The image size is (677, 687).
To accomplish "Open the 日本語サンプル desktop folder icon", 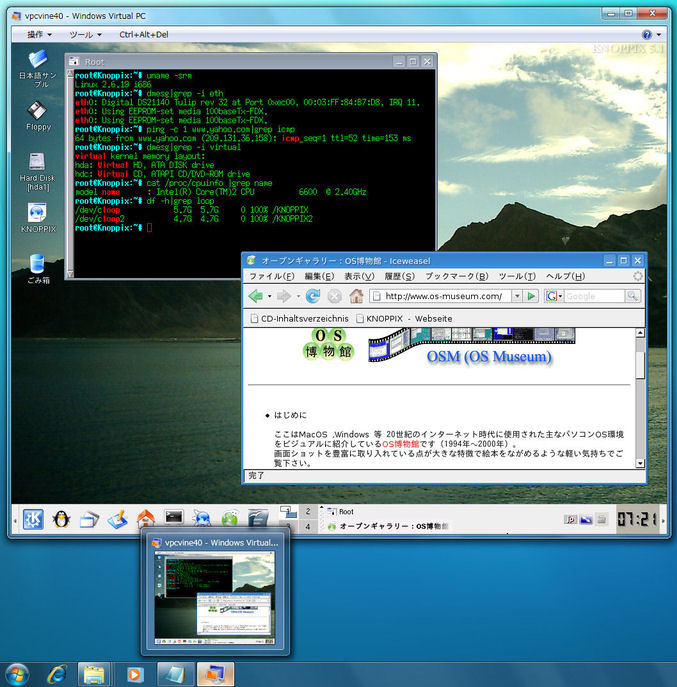I will 38,69.
